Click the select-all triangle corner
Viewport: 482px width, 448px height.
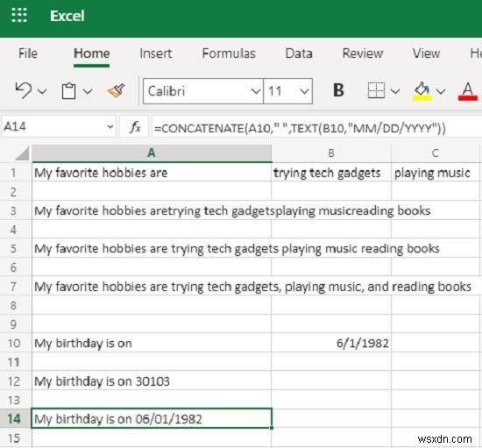[x=22, y=153]
